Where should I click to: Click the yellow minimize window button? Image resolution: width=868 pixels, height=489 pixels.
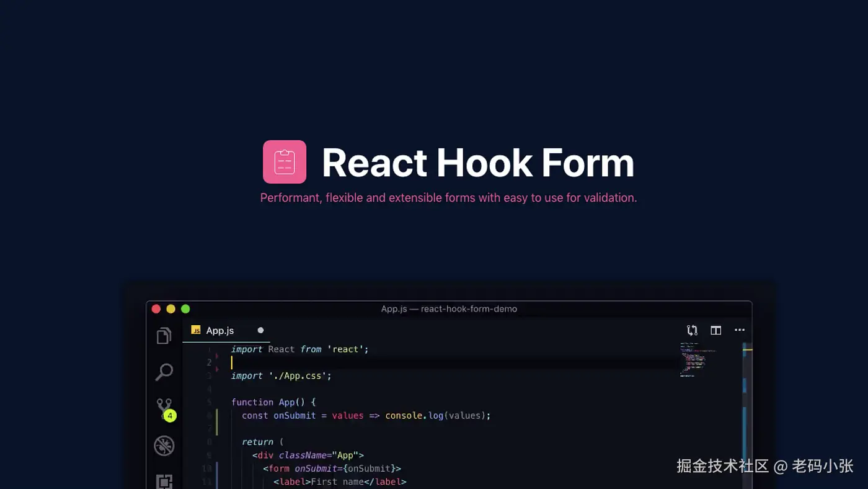pyautogui.click(x=170, y=308)
